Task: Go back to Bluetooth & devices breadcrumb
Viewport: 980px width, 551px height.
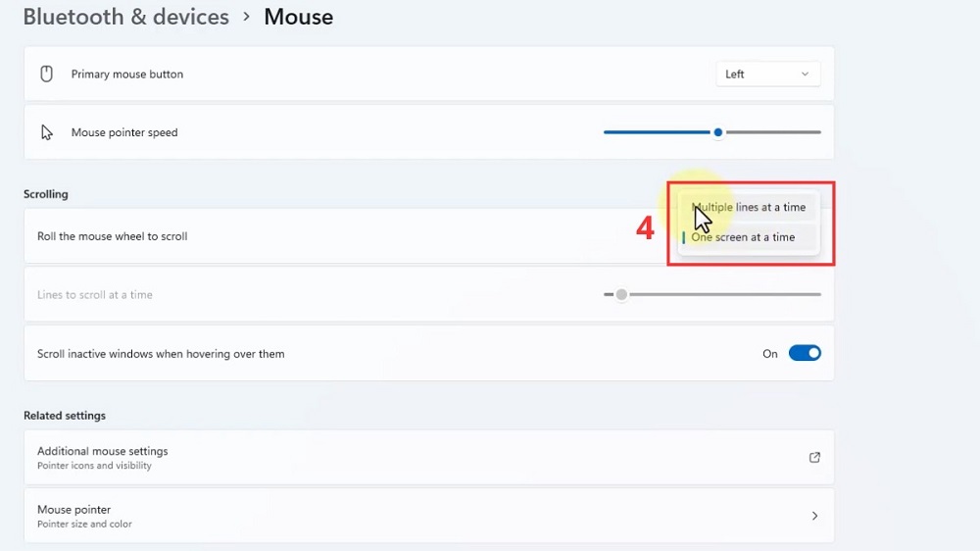Action: 125,18
